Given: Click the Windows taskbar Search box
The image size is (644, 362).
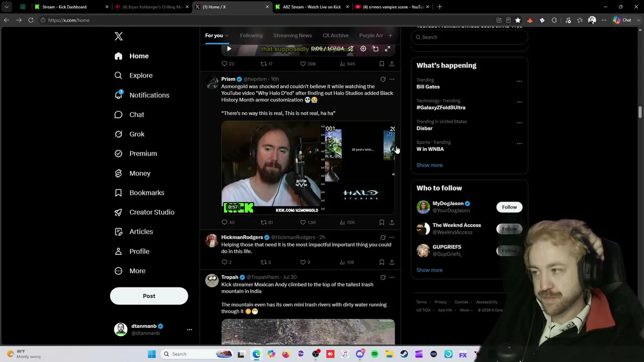Looking at the screenshot, I should point(197,354).
